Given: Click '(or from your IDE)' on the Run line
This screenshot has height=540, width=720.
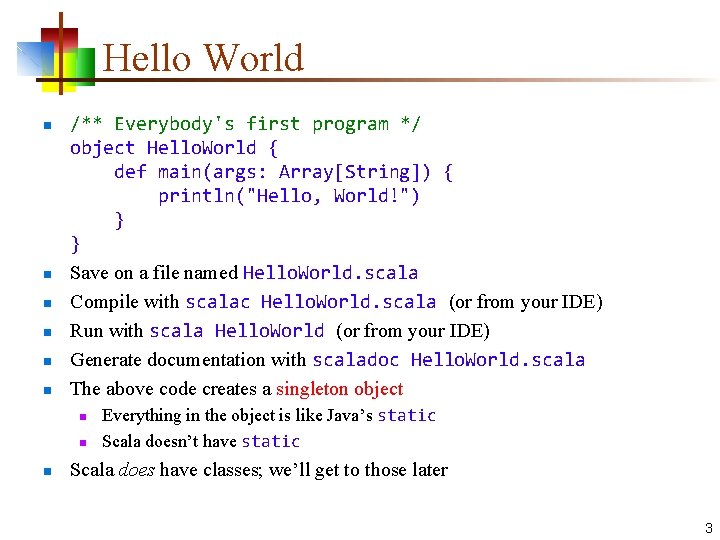Looking at the screenshot, I should 413,331.
